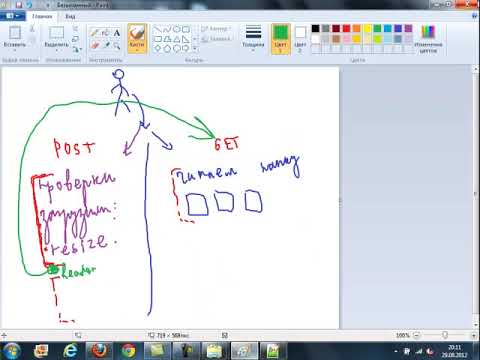
Task: Choose the Rectangle shape in the top row
Action: (x=186, y=30)
